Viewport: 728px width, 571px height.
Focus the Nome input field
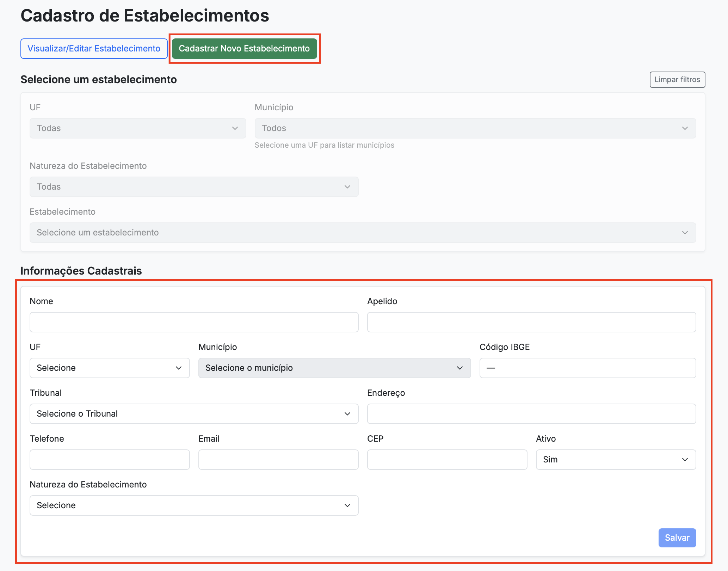click(x=194, y=322)
